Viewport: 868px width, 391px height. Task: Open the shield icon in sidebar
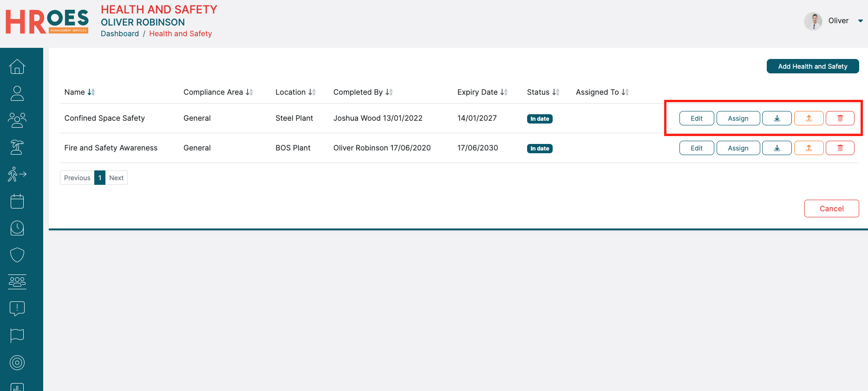(x=17, y=255)
